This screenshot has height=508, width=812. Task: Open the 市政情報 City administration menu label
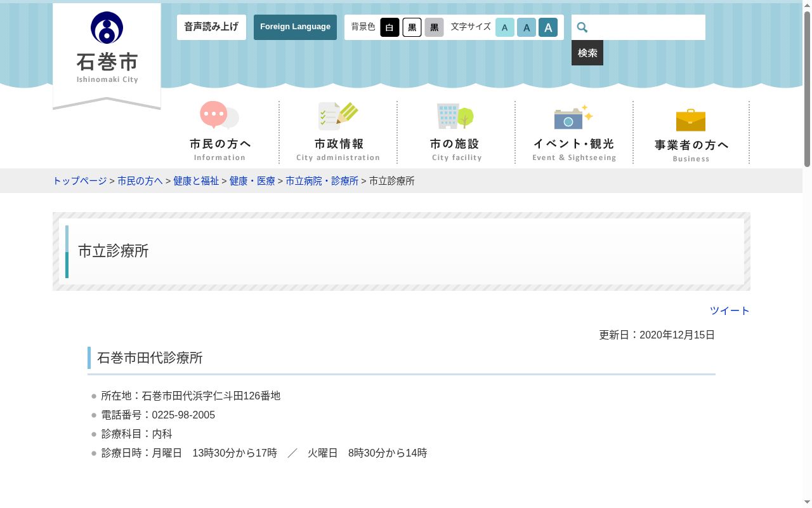[338, 150]
